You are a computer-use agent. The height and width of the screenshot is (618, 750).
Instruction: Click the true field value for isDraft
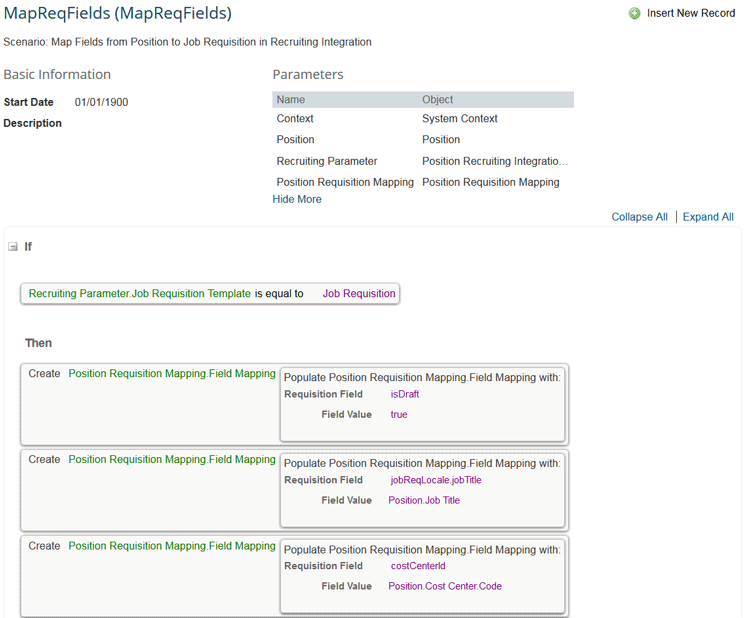coord(399,414)
